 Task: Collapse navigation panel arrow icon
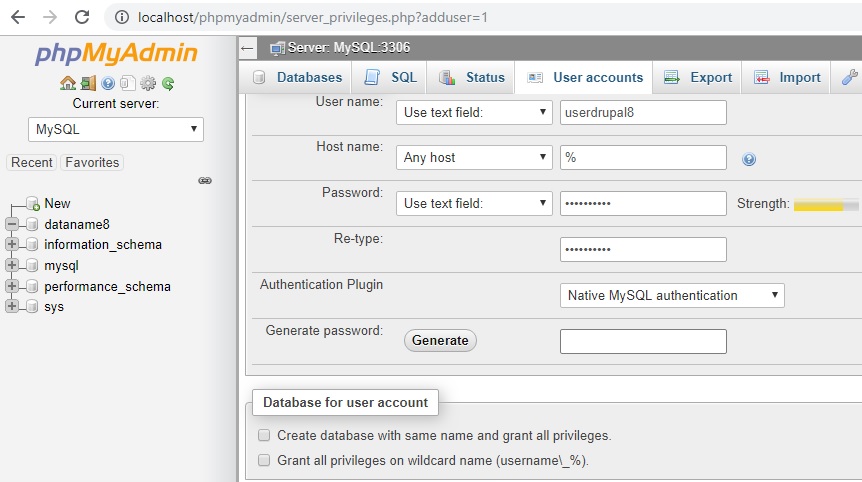247,48
